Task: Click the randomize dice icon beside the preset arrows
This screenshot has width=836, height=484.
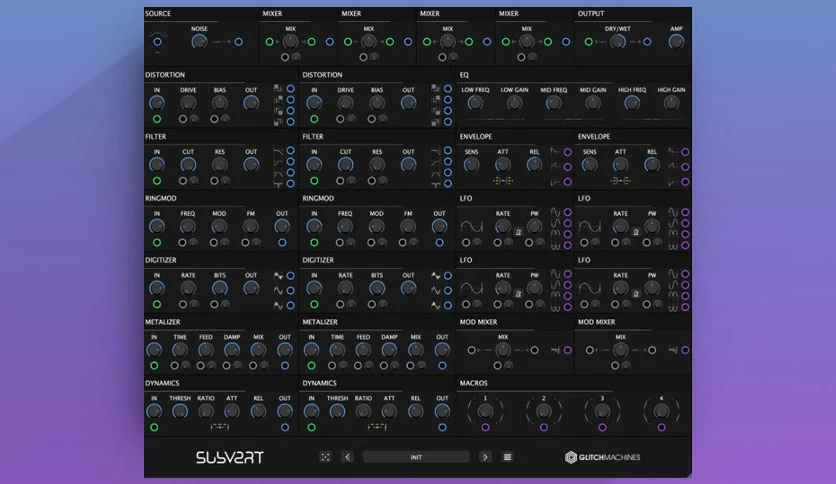Action: [x=325, y=457]
